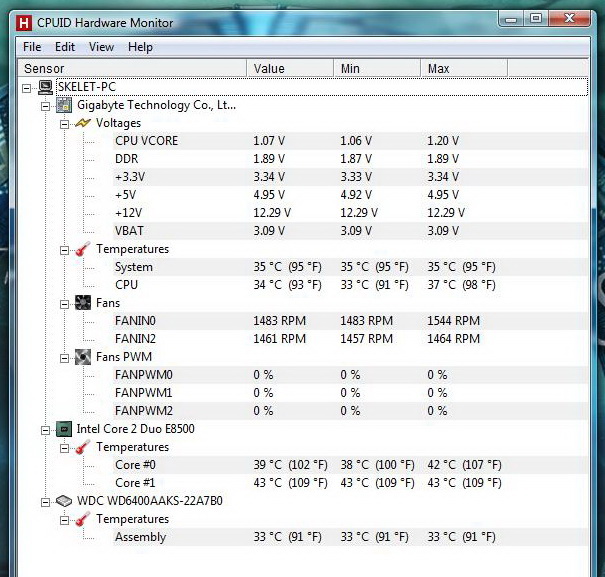Click the 1457 RPM min value of FANIN2

[367, 339]
